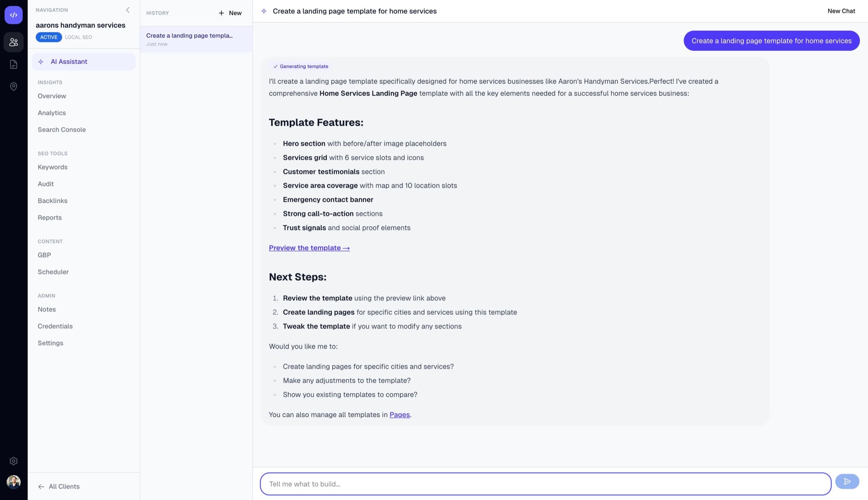Collapse the Navigation panel with the chevron
Screen dimensions: 868x500
pos(127,10)
